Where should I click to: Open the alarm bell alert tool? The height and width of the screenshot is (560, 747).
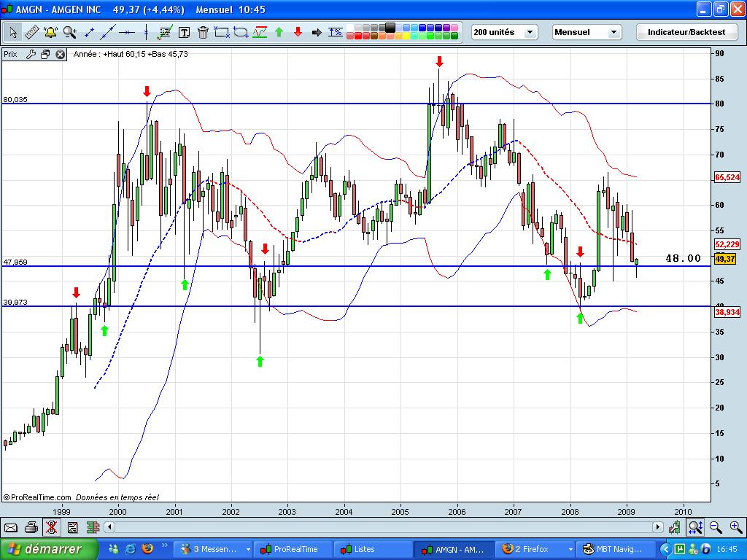(50, 32)
